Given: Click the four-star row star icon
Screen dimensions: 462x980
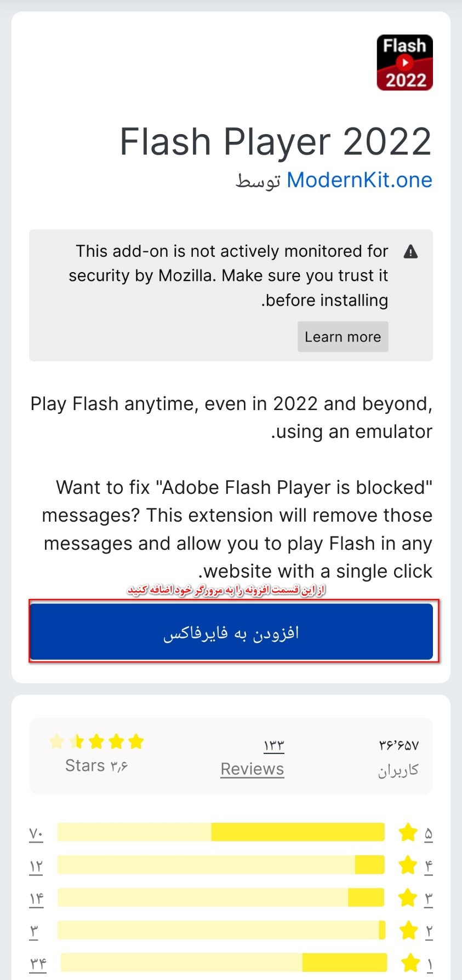Looking at the screenshot, I should [x=408, y=866].
